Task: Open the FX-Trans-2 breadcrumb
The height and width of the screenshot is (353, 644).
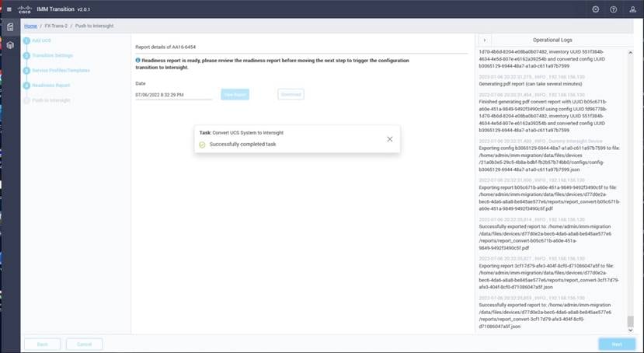Action: [x=56, y=26]
